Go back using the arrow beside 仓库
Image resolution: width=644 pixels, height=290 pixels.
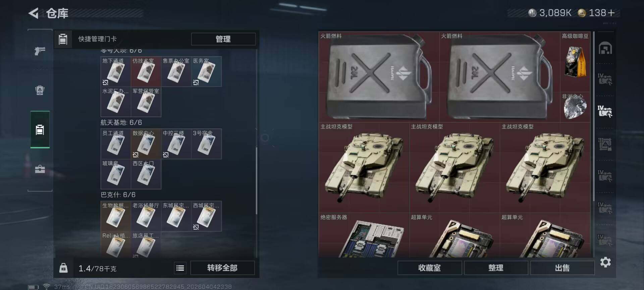(33, 13)
